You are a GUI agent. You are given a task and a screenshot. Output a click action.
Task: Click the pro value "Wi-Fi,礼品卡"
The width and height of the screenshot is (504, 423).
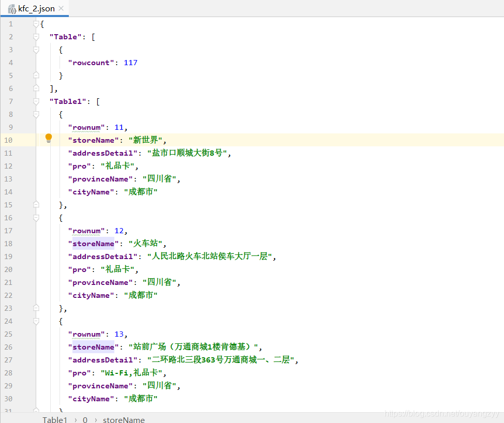pos(131,373)
